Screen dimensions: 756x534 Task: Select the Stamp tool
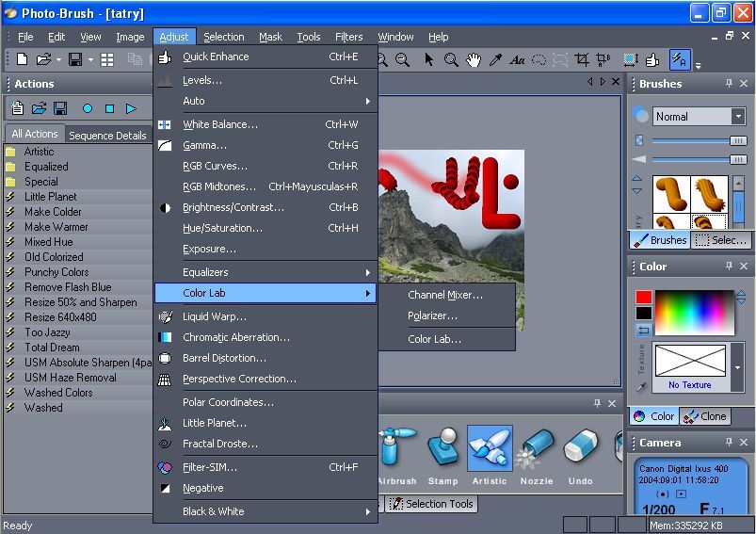pyautogui.click(x=442, y=457)
